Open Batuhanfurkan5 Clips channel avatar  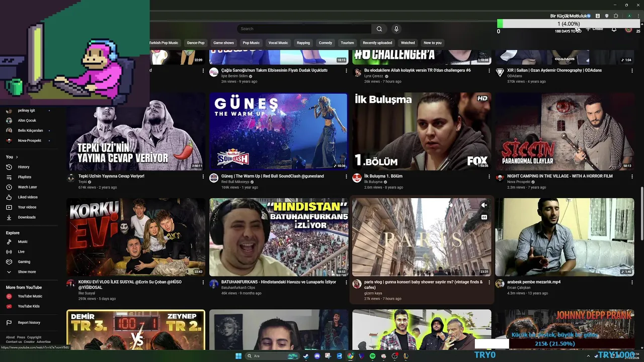pos(214,284)
